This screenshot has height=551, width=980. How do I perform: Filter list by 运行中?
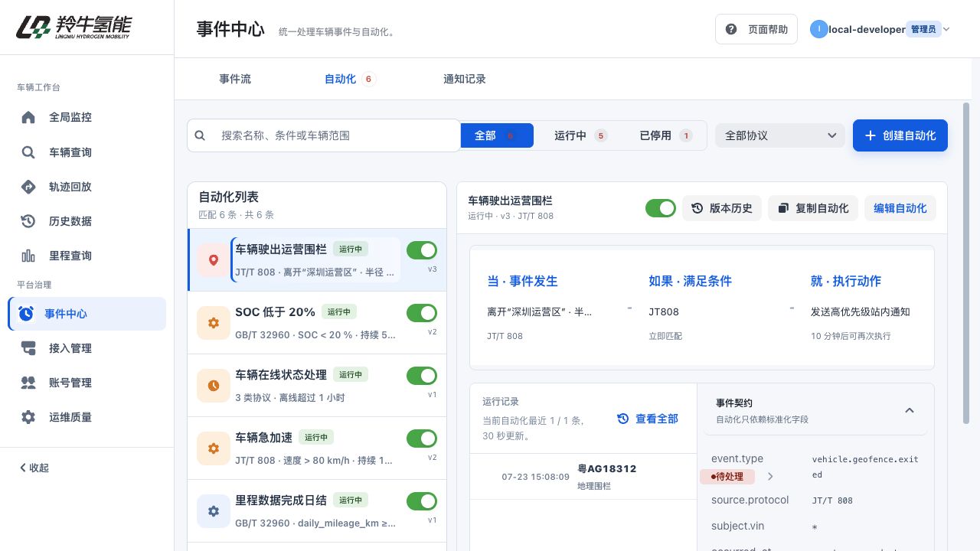580,135
